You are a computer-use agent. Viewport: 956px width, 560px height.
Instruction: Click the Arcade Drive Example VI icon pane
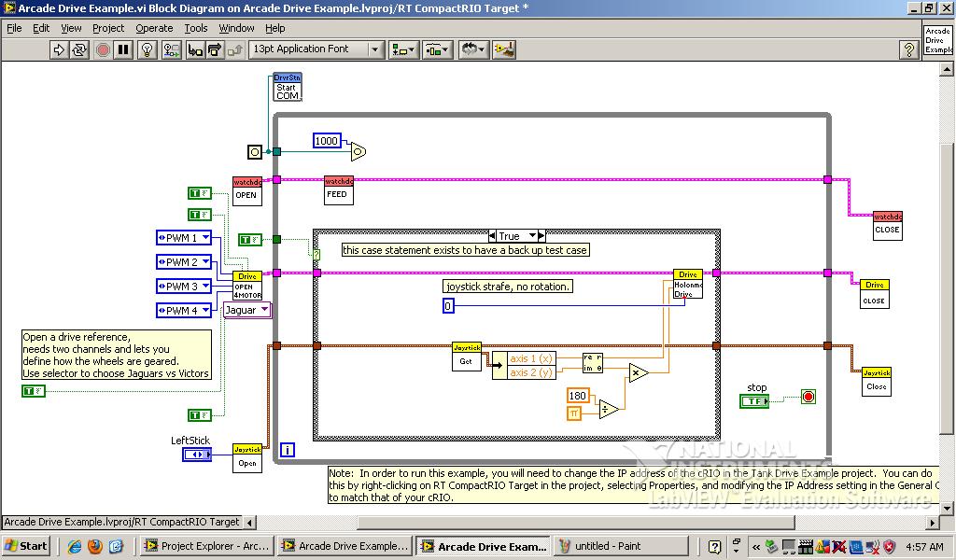[x=937, y=39]
